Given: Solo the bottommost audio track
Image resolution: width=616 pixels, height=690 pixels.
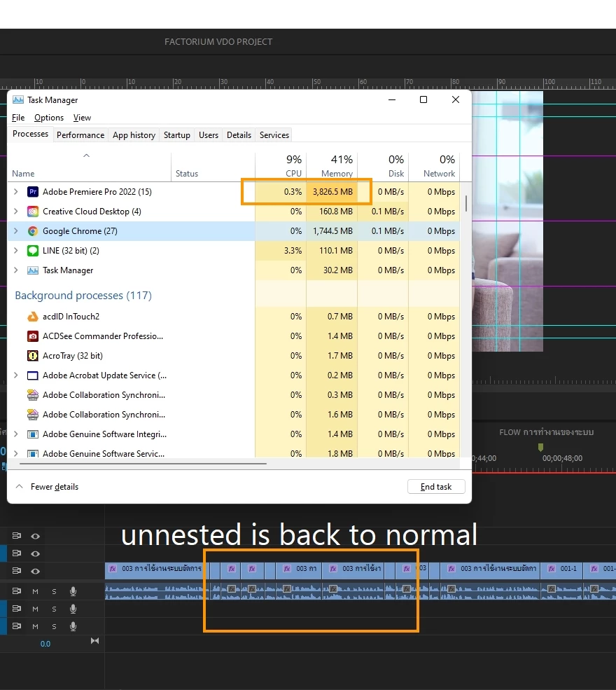Looking at the screenshot, I should pyautogui.click(x=54, y=626).
